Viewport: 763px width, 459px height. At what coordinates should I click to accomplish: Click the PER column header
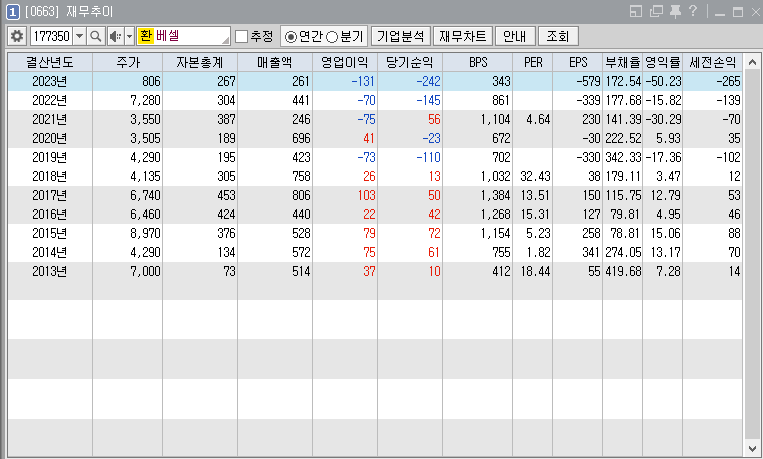tap(533, 62)
